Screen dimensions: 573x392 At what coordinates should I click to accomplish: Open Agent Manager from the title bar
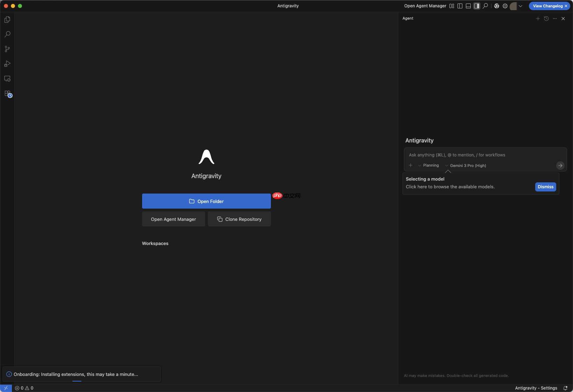[425, 6]
